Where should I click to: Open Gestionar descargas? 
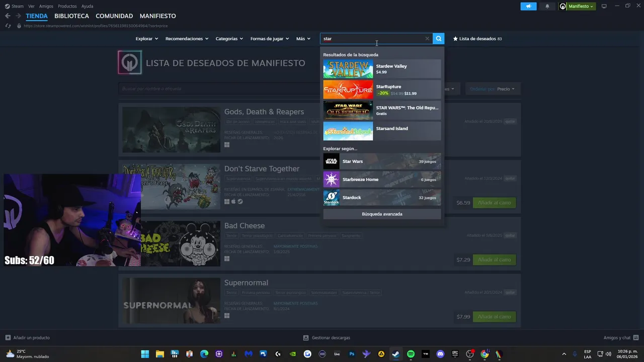tap(327, 338)
